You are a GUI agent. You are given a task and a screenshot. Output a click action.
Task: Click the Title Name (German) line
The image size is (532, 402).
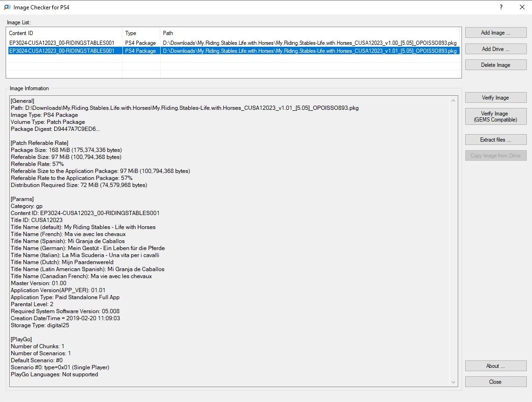click(x=87, y=248)
